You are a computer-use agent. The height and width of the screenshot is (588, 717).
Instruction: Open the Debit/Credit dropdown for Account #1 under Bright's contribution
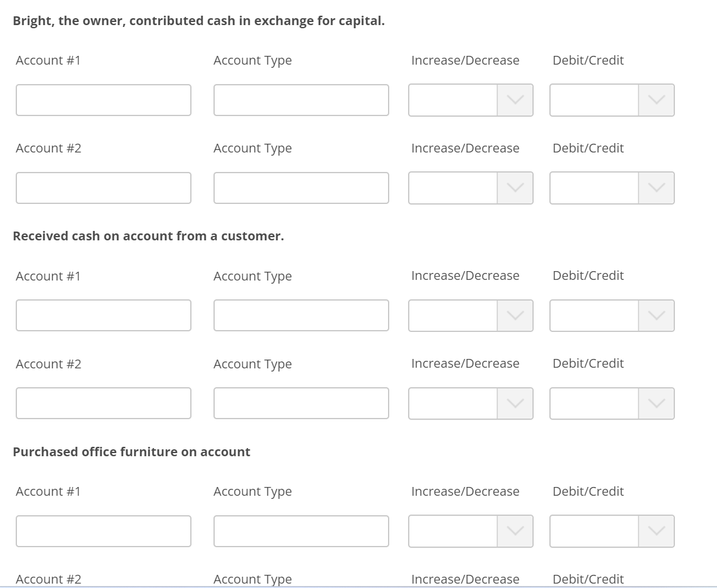[x=655, y=100]
